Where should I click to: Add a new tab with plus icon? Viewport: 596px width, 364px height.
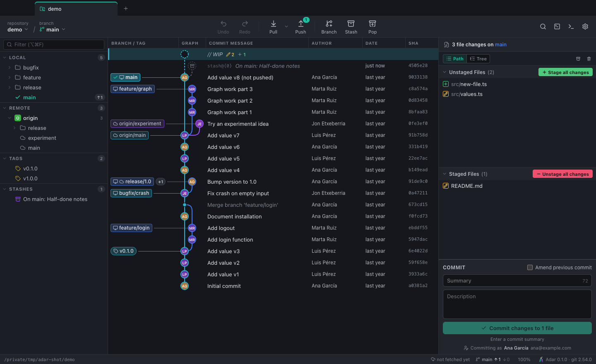click(126, 9)
